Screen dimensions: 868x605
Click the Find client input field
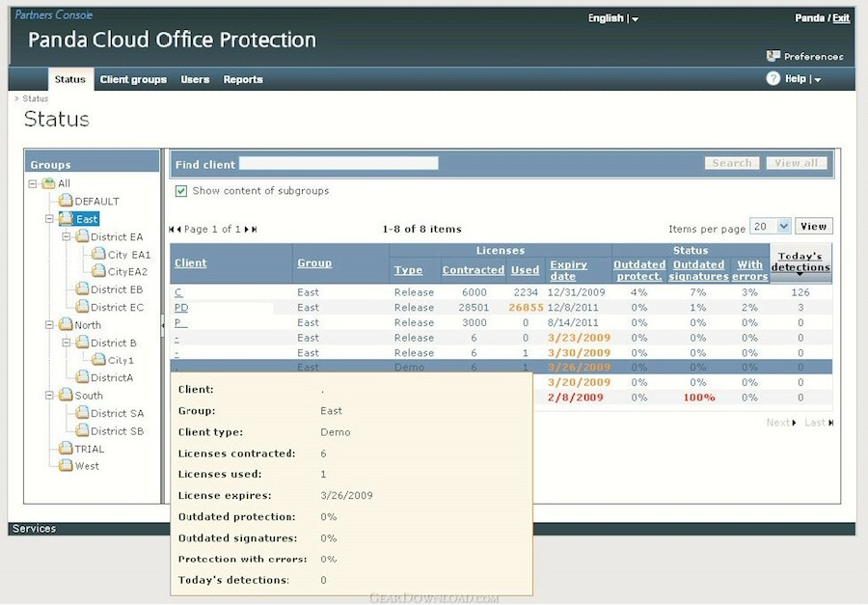(x=339, y=163)
